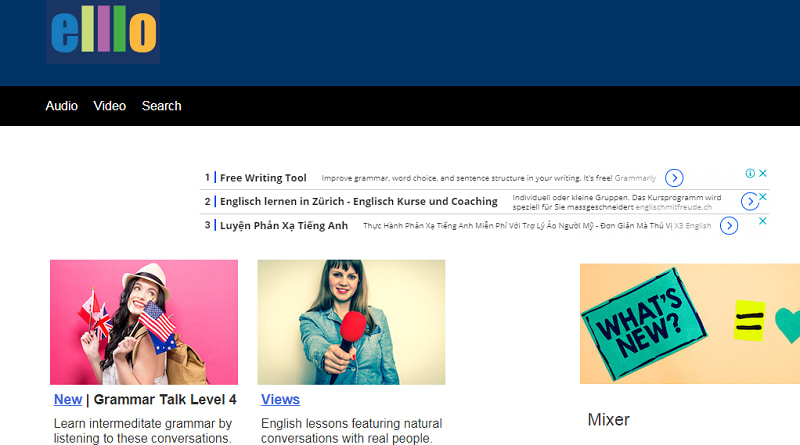
Task: Open the What's New image
Action: tap(689, 324)
